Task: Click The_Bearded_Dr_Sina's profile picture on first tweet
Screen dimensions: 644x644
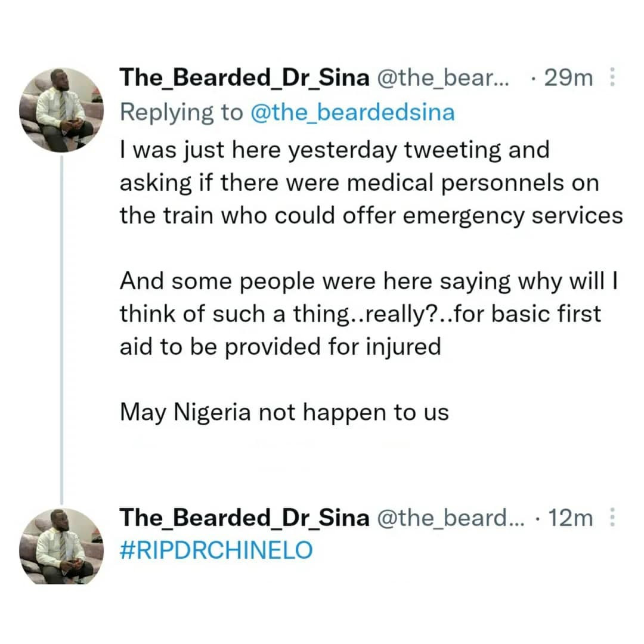Action: [61, 107]
